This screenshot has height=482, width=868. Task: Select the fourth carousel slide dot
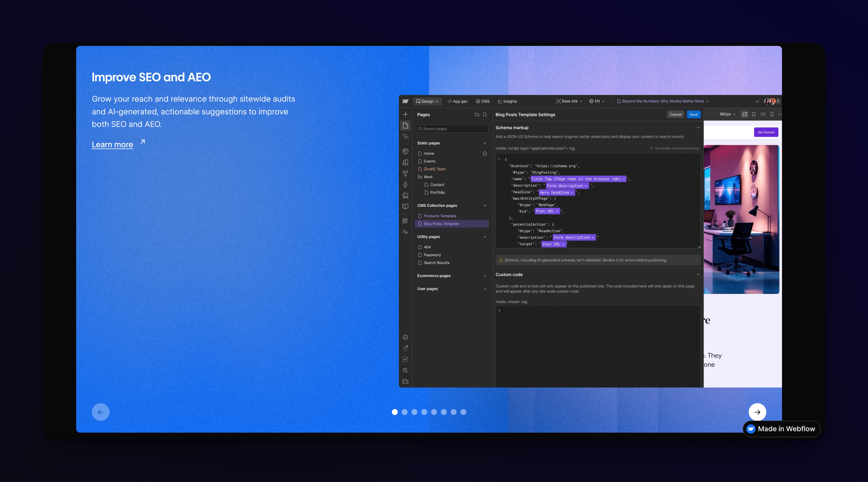click(424, 412)
